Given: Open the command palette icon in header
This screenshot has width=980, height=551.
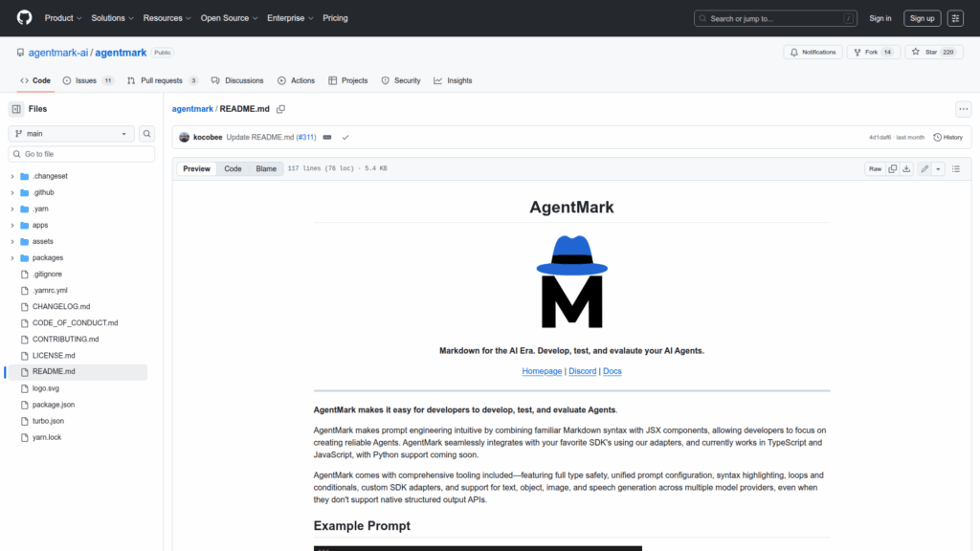Looking at the screenshot, I should click(x=955, y=18).
